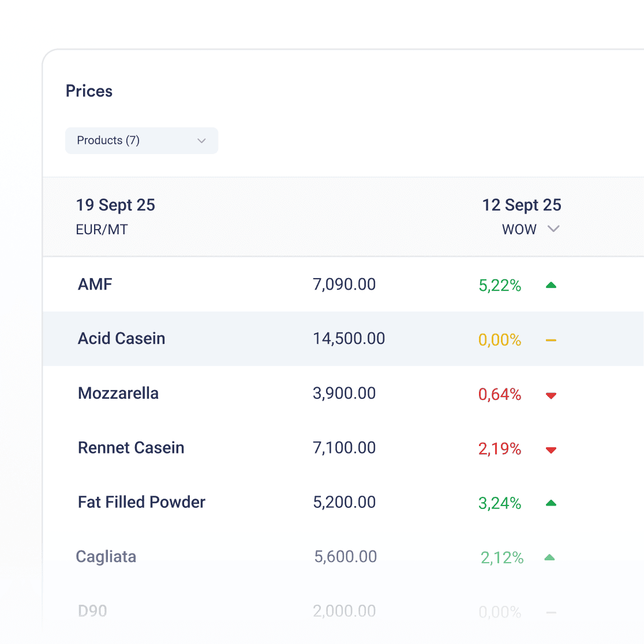644x644 pixels.
Task: Click the chevron inside the Products filter
Action: click(x=201, y=140)
